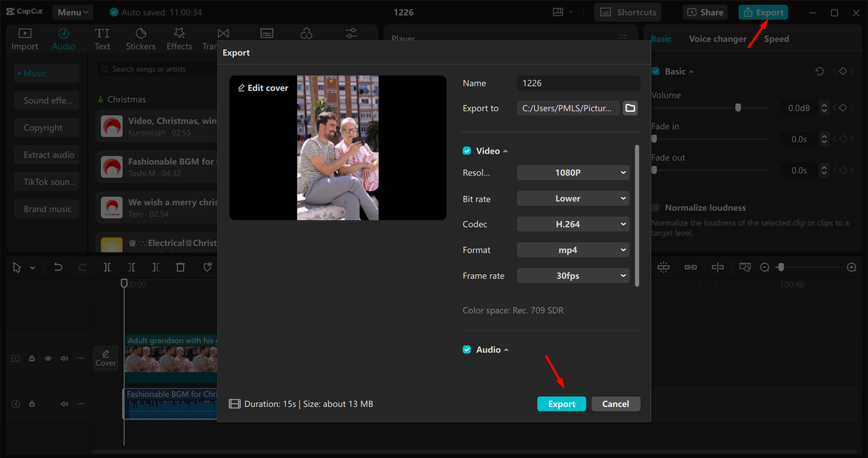Select Brand music category

[x=47, y=209]
